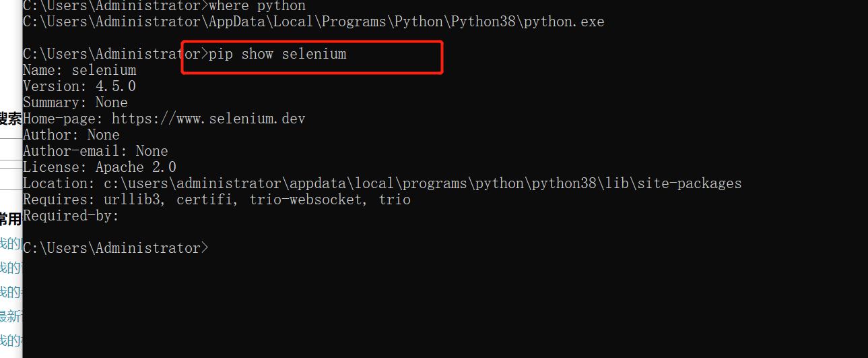Click the 'Summary: None' line
The image size is (868, 358).
(x=75, y=102)
